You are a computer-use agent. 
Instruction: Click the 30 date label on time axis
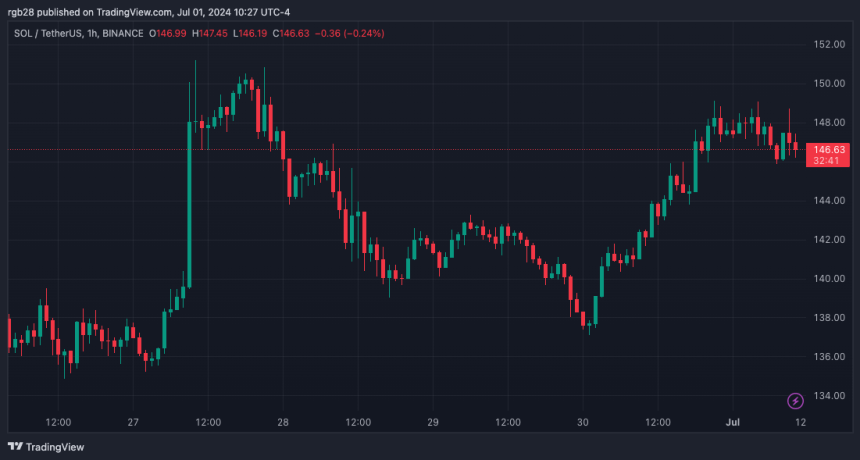point(583,422)
